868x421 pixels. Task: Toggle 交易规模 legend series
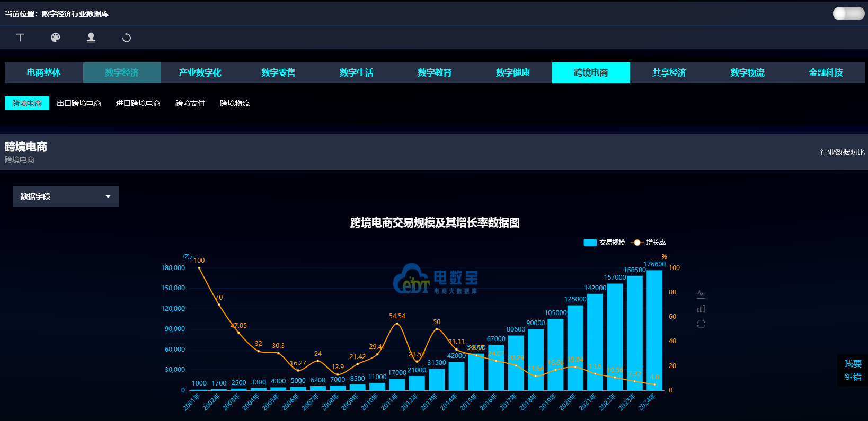[604, 243]
